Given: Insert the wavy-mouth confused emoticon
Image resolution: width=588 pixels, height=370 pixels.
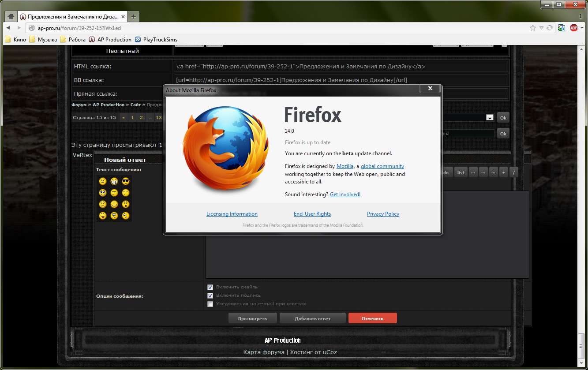Looking at the screenshot, I should [114, 216].
